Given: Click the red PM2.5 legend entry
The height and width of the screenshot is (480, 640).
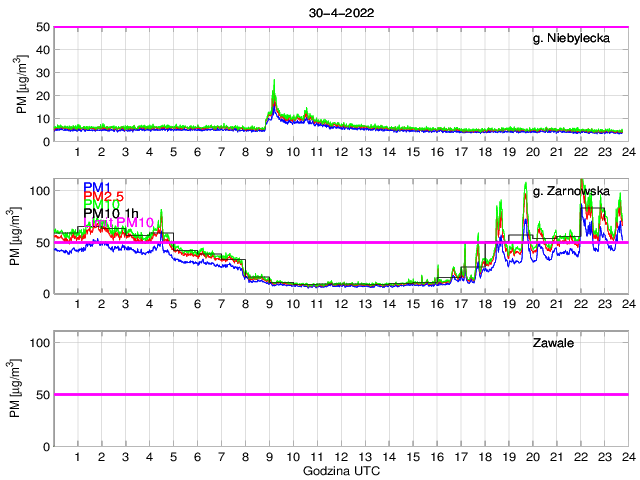Looking at the screenshot, I should point(105,196).
